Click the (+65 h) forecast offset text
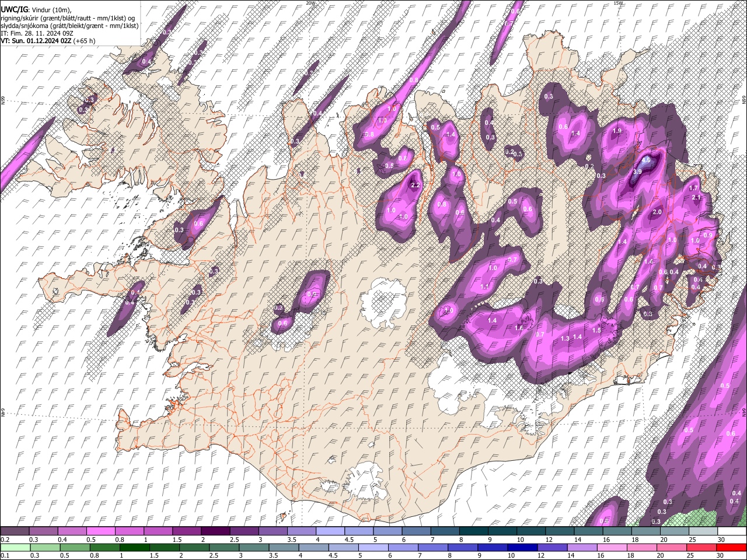 pos(85,41)
